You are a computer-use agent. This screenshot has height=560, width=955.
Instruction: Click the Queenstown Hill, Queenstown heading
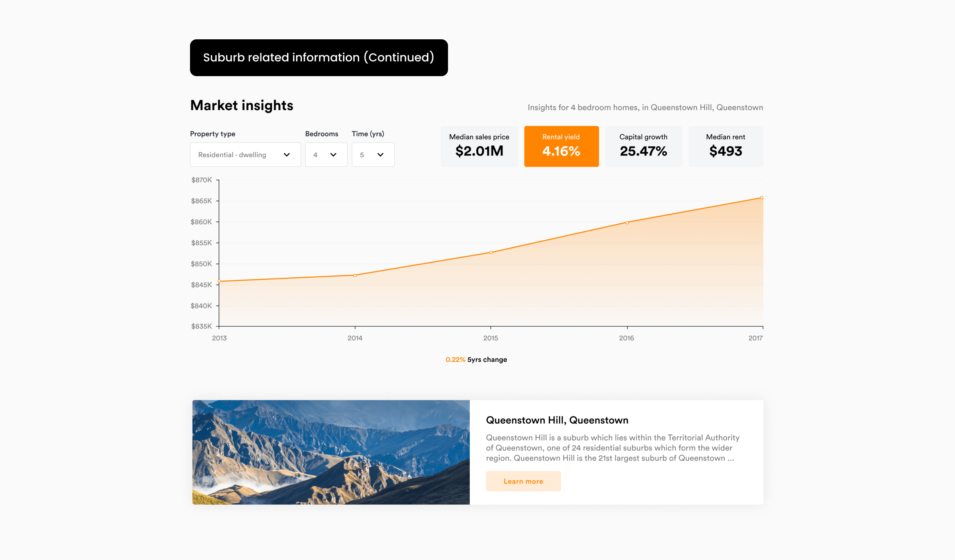[557, 420]
